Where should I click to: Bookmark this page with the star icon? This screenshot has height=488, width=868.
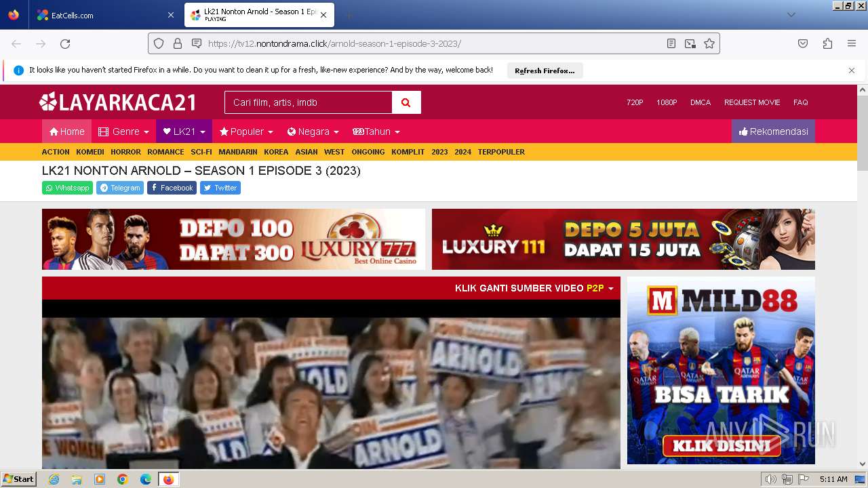[709, 43]
